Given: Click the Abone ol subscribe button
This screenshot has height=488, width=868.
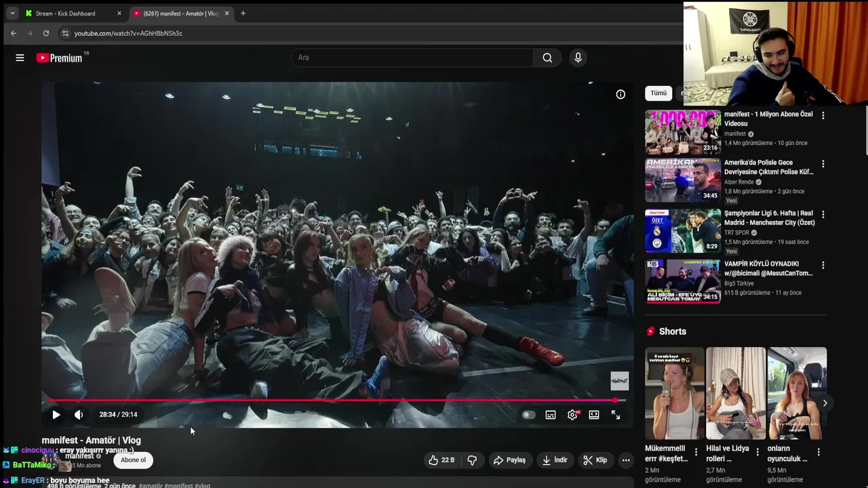Looking at the screenshot, I should click(x=133, y=460).
